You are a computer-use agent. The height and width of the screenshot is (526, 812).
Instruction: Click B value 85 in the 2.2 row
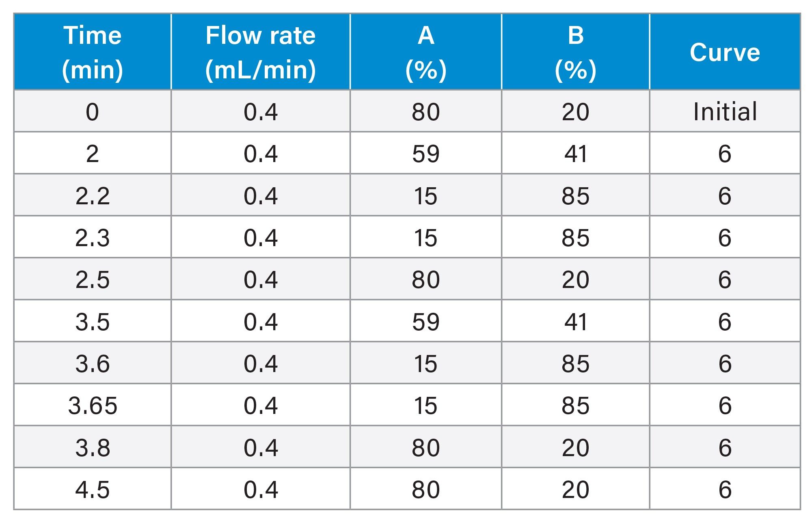point(575,195)
